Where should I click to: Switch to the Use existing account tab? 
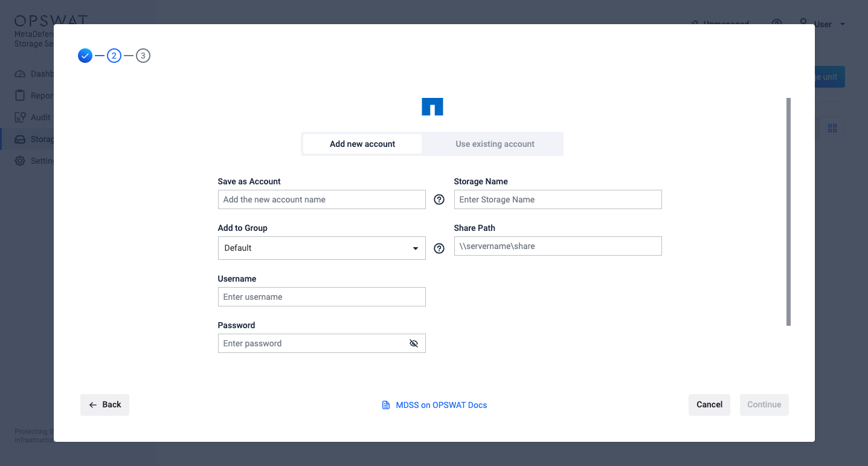pos(495,144)
